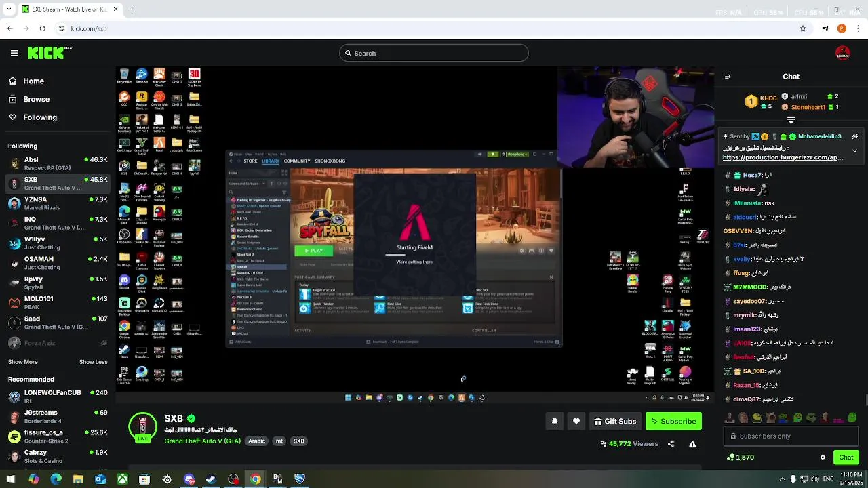Open the Chrome three-dot menu
This screenshot has width=868, height=488.
coord(858,28)
